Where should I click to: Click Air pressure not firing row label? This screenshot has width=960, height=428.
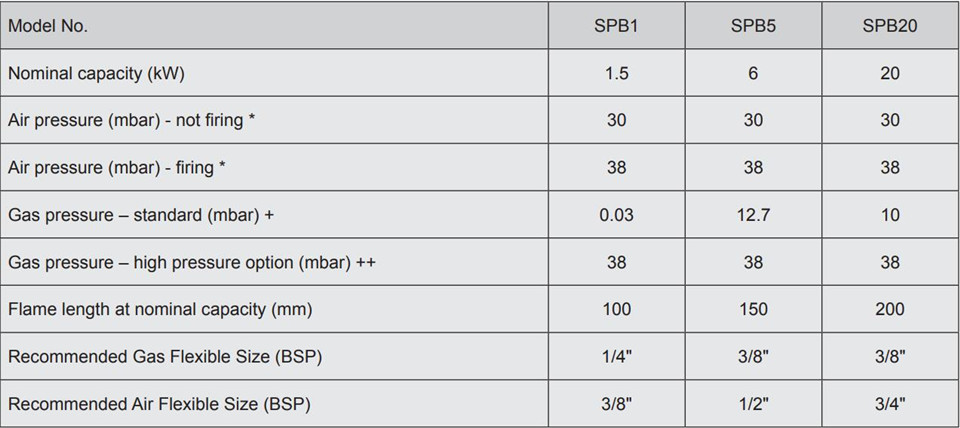tap(132, 121)
